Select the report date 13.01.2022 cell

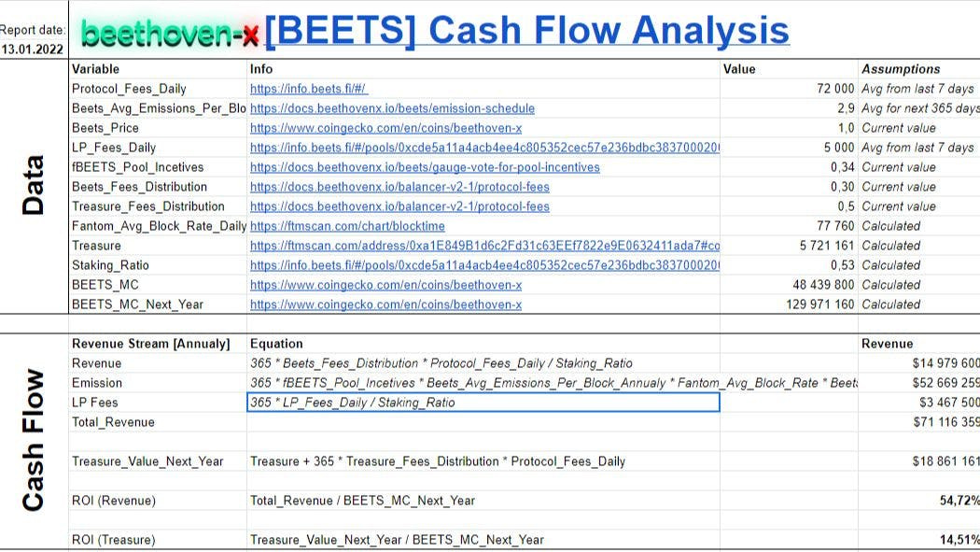(33, 50)
